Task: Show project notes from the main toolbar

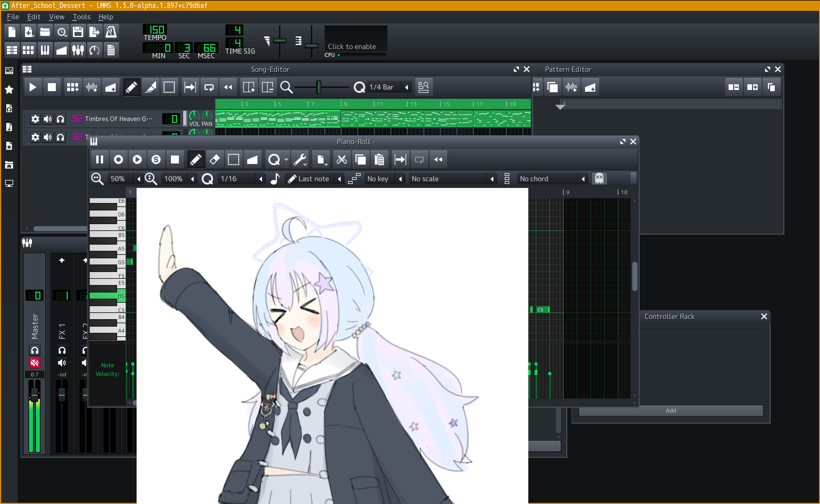Action: (111, 50)
